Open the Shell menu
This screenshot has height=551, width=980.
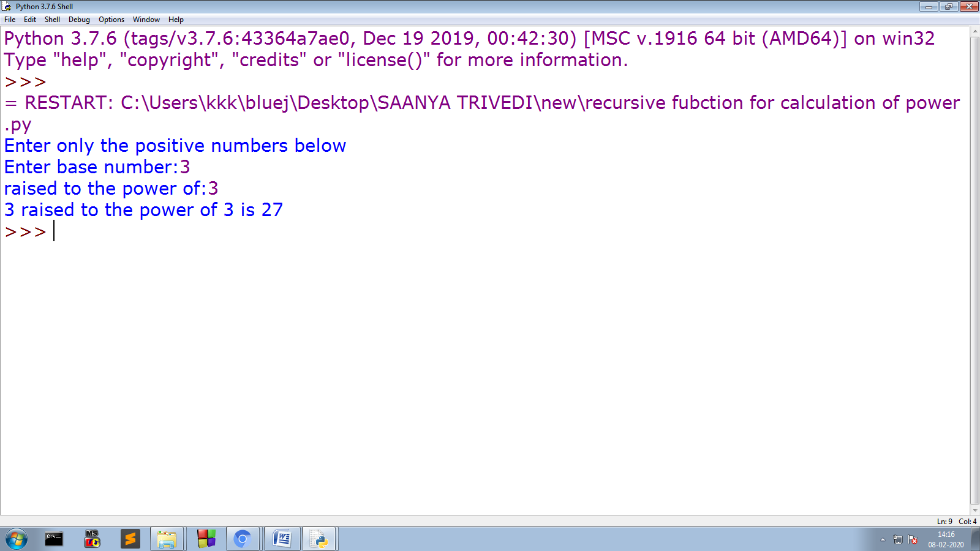52,19
